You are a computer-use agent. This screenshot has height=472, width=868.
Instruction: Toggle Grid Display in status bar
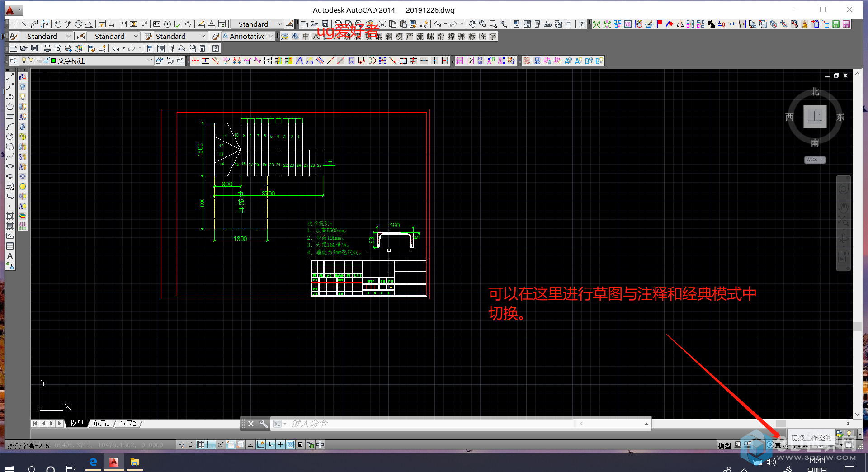point(201,445)
